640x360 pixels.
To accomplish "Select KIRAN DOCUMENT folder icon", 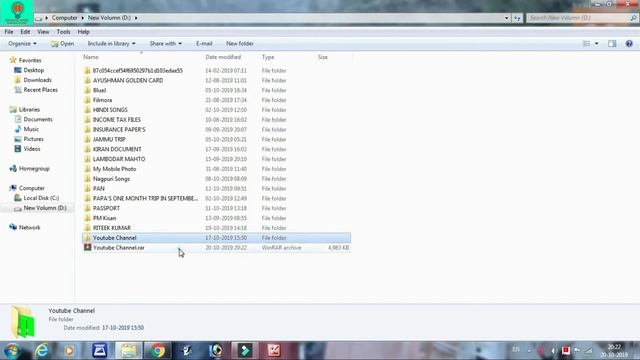I will click(x=87, y=149).
